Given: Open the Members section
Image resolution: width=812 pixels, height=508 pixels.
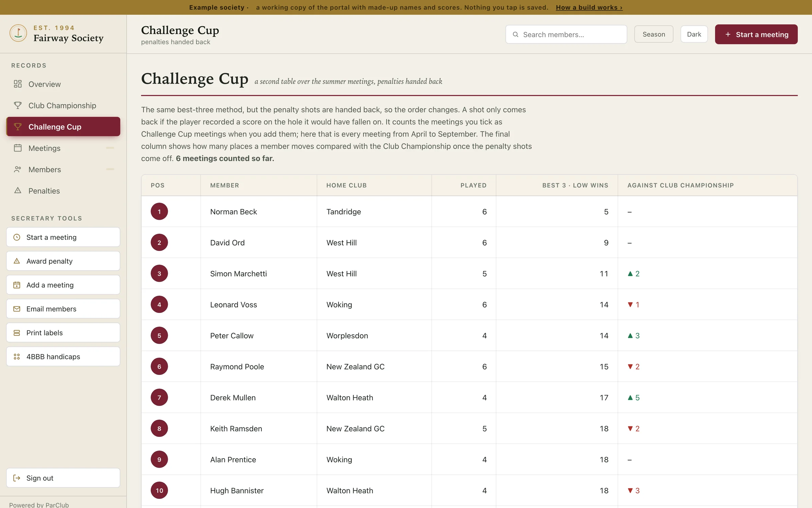Looking at the screenshot, I should pos(63,169).
